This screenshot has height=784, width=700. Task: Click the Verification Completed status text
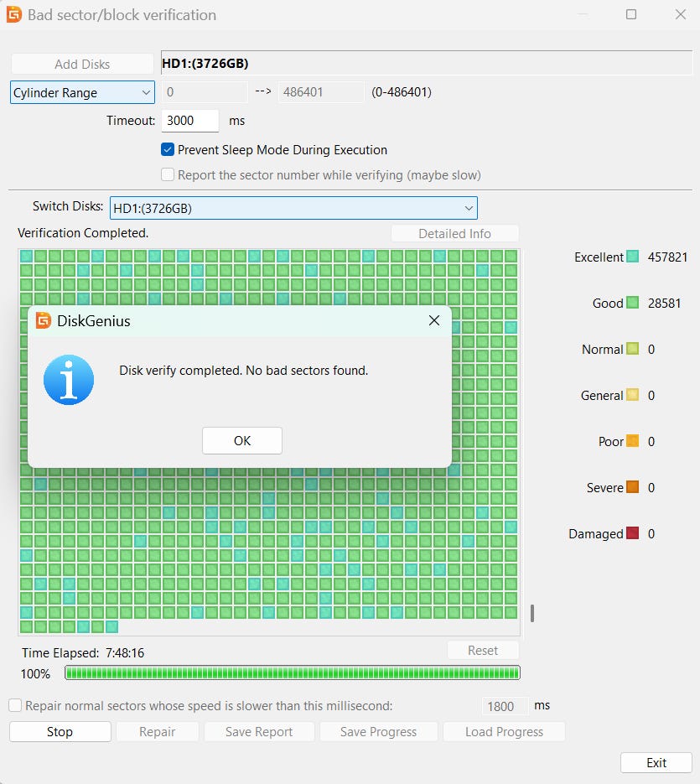83,233
